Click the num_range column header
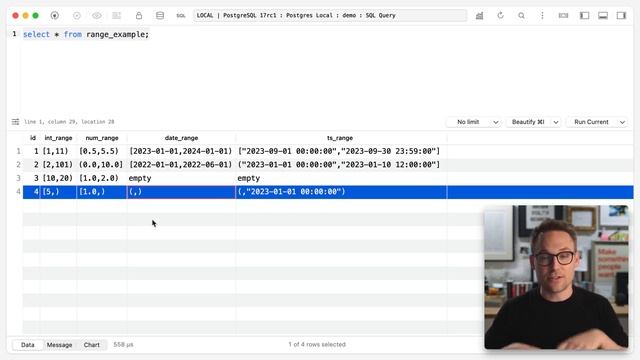 102,138
